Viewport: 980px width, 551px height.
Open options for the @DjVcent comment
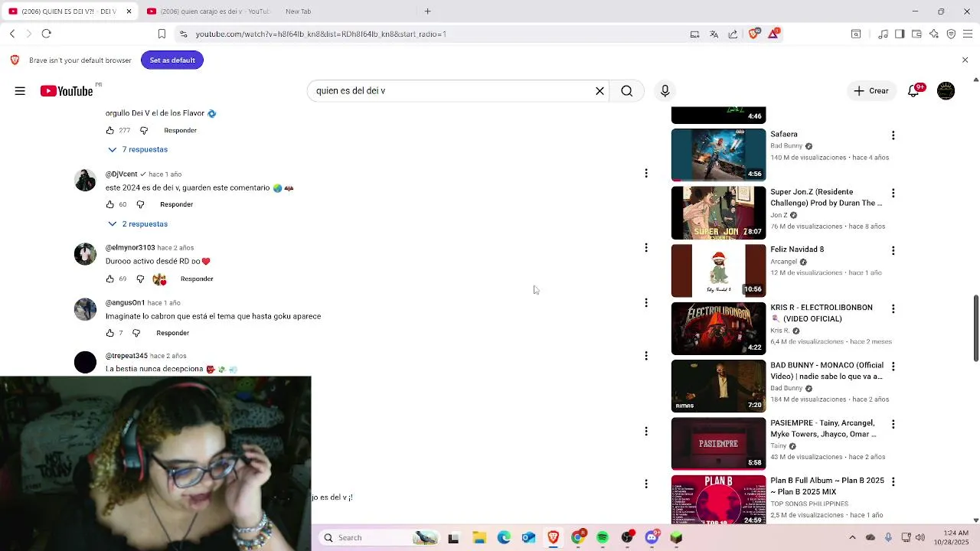[x=646, y=174]
